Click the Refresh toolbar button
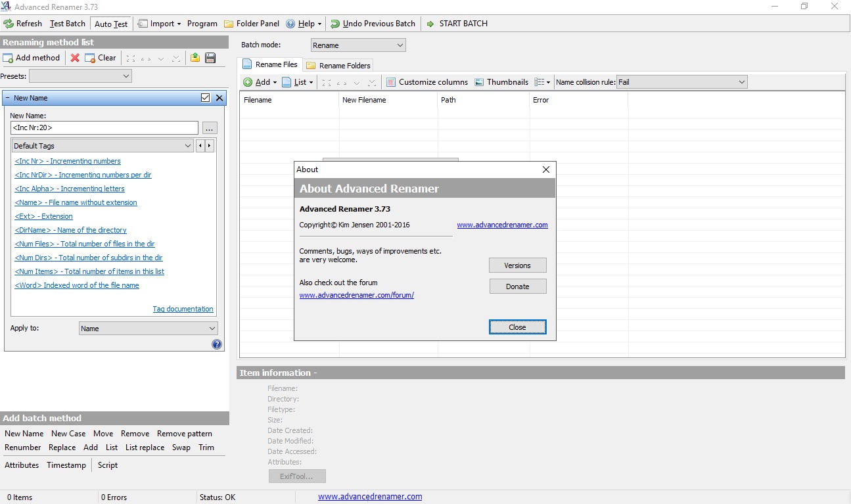The width and height of the screenshot is (851, 504). click(x=23, y=24)
